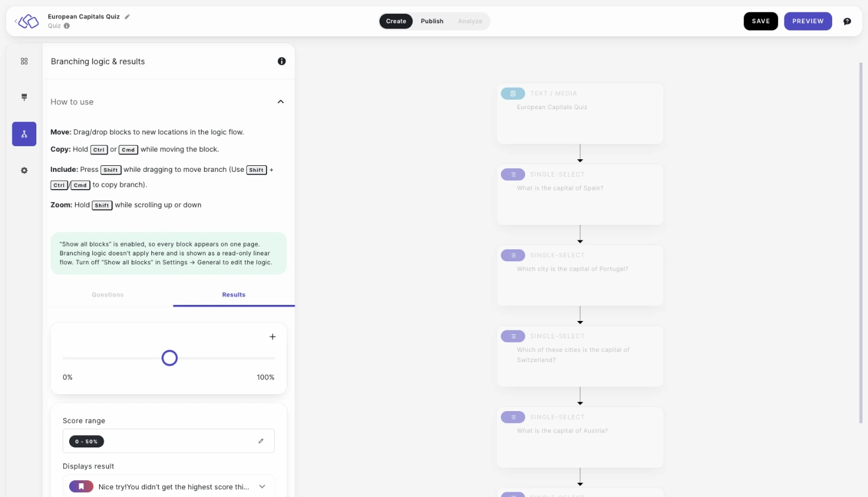This screenshot has width=868, height=497.
Task: Edit the quiz title with the pencil icon
Action: tap(127, 17)
